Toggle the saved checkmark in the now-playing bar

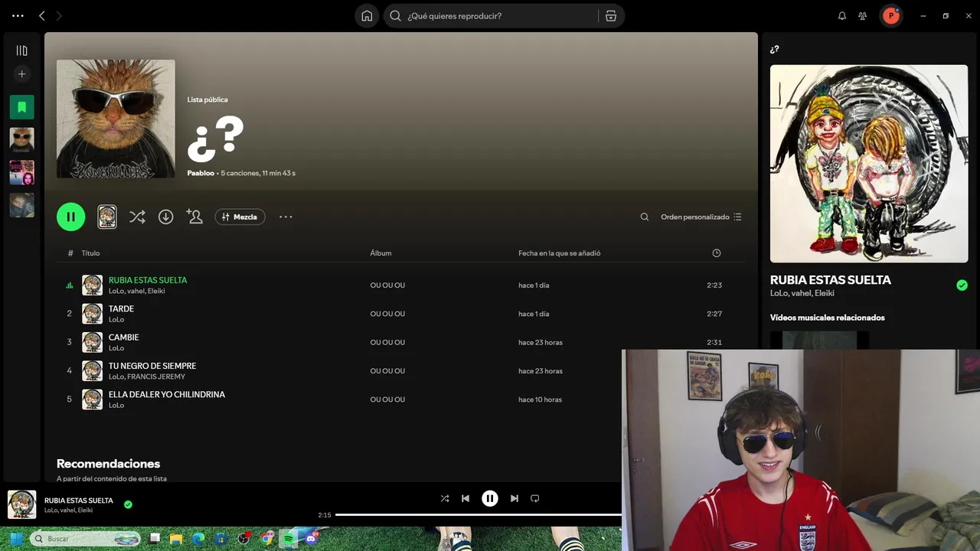coord(128,504)
